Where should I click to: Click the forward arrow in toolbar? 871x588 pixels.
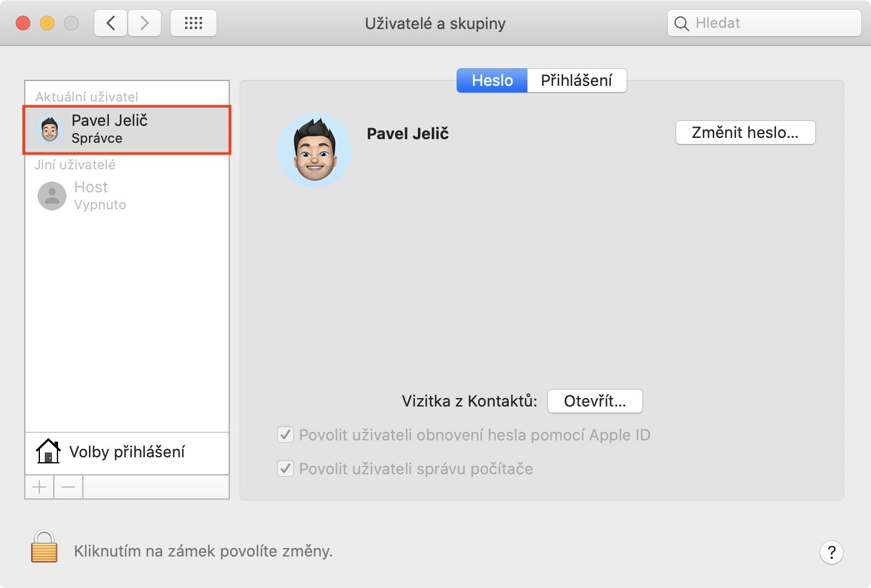pyautogui.click(x=145, y=24)
